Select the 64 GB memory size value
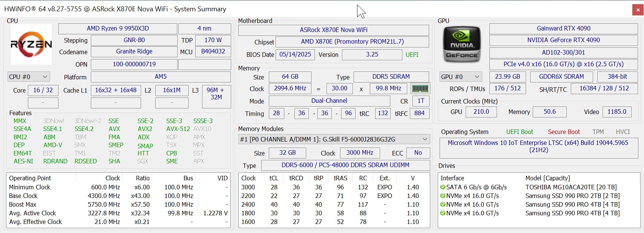The height and width of the screenshot is (233, 644). pos(290,77)
